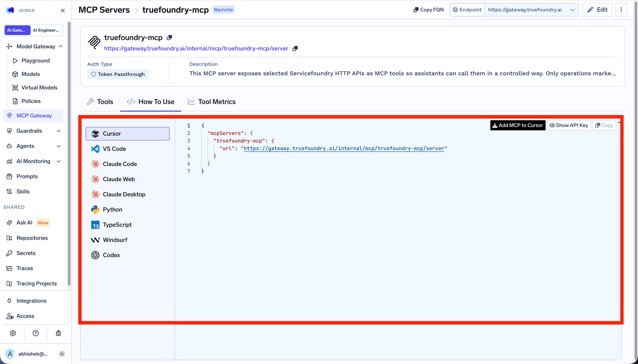Switch to AI Gateway mode
The height and width of the screenshot is (364, 638).
pyautogui.click(x=17, y=30)
